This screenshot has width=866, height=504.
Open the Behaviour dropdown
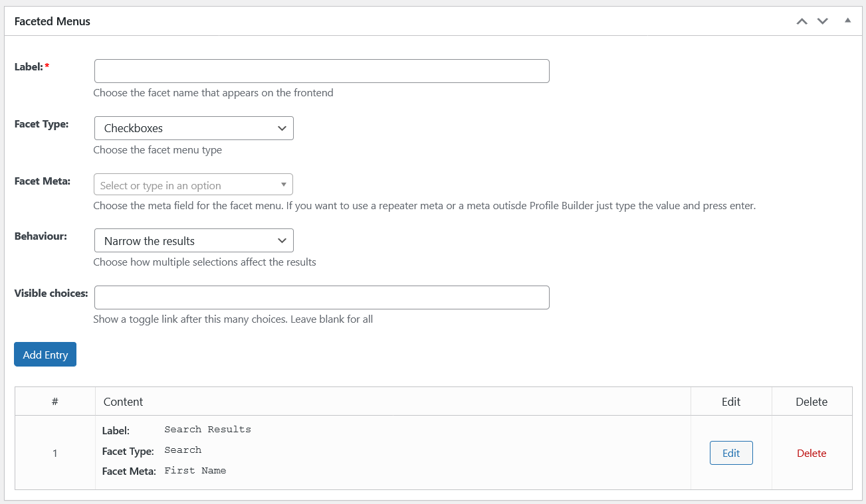[x=193, y=240]
